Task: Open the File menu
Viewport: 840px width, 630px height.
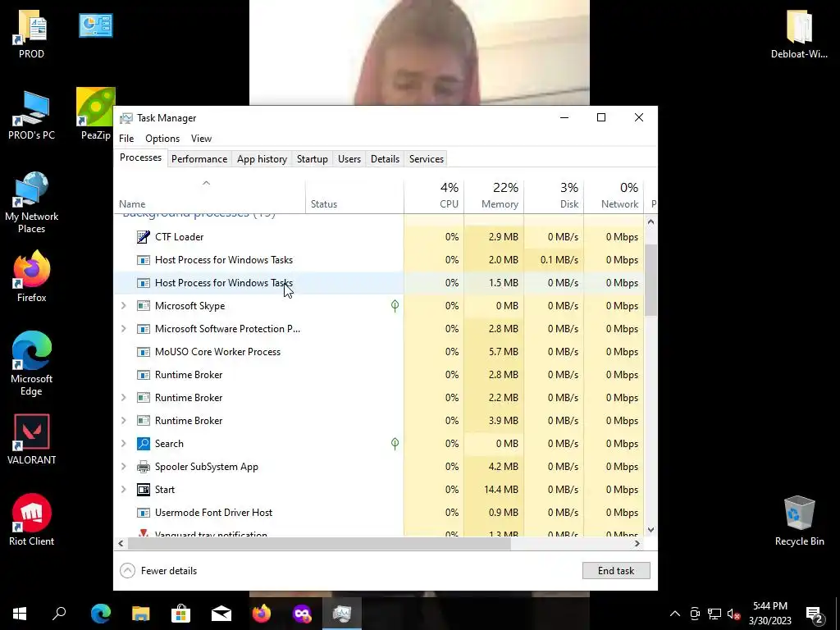Action: point(126,138)
